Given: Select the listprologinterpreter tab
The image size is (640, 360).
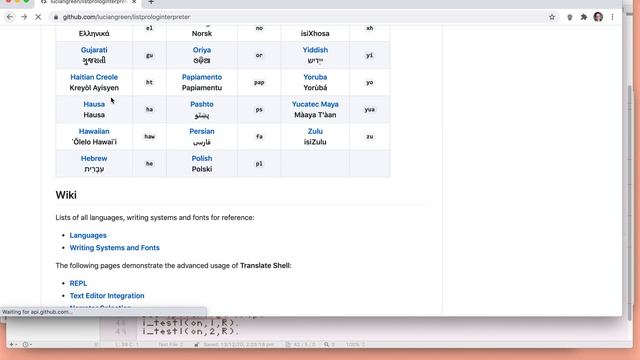Looking at the screenshot, I should coord(88,2).
